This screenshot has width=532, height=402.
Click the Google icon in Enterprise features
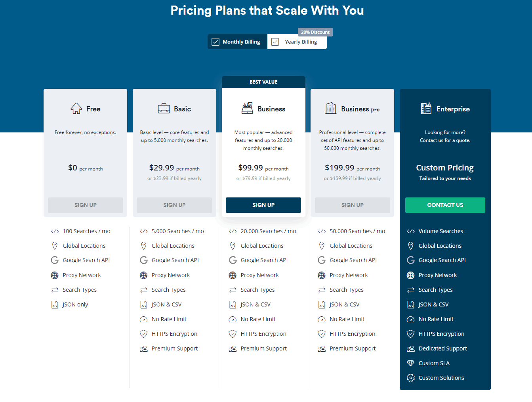point(410,260)
